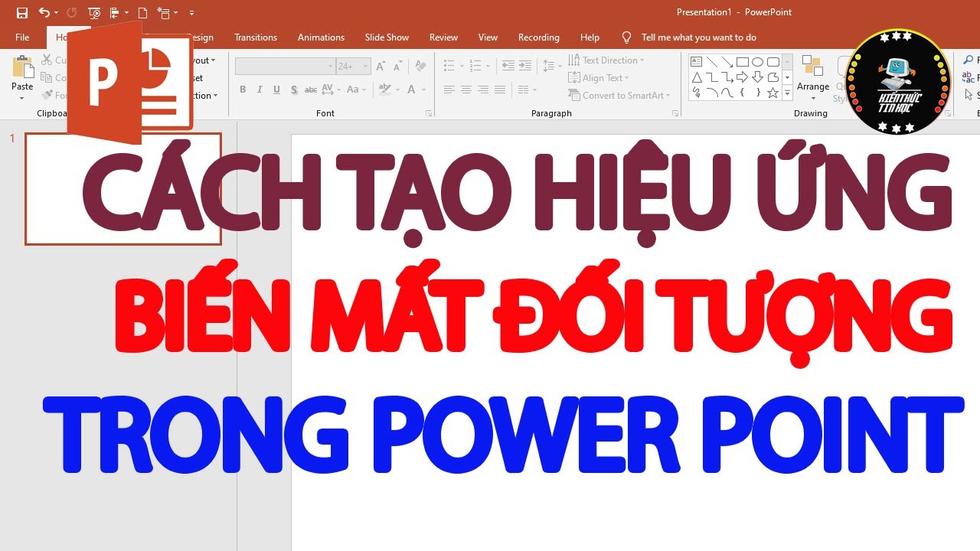Expand the Paste options arrow
This screenshot has height=551, width=980.
pos(22,96)
